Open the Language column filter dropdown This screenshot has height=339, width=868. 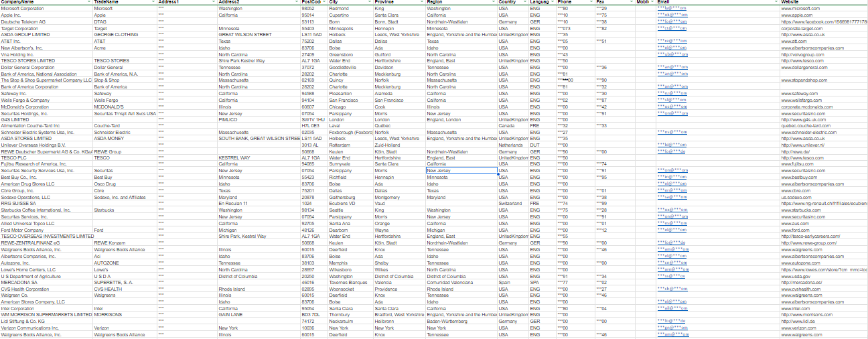point(553,3)
